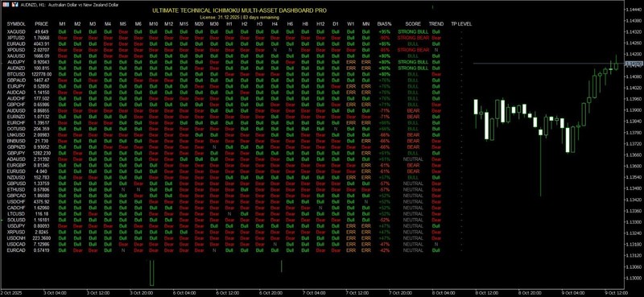Image resolution: width=644 pixels, height=297 pixels.
Task: Click the M5 timeframe column header
Action: (x=123, y=24)
